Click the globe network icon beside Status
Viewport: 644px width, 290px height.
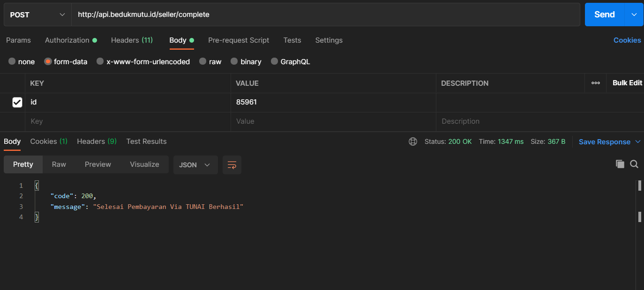coord(413,141)
